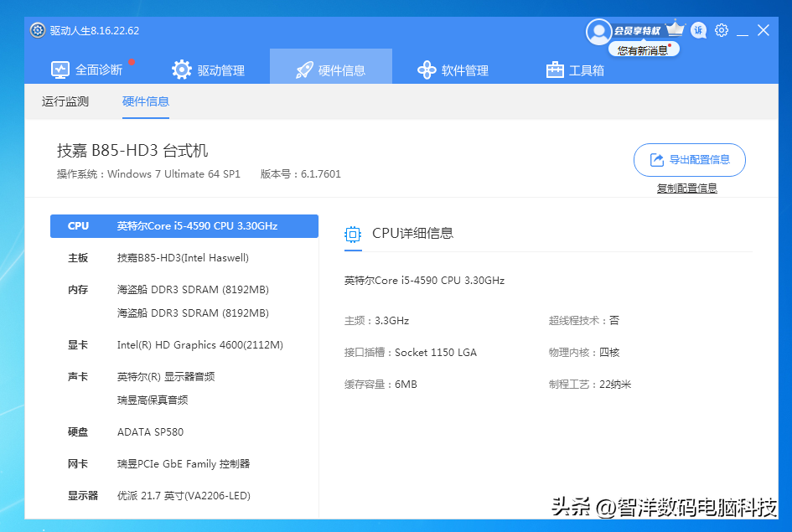This screenshot has height=532, width=792.
Task: Click the 会员享特权 label
Action: (637, 31)
